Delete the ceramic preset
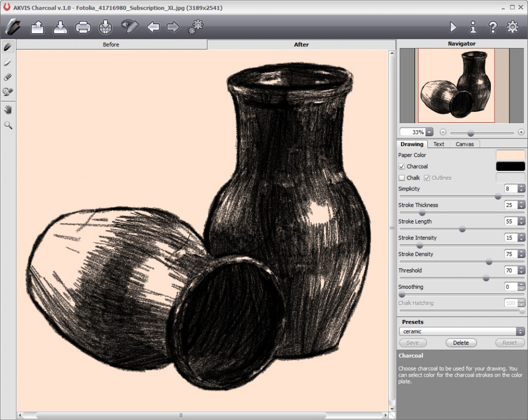 [461, 343]
